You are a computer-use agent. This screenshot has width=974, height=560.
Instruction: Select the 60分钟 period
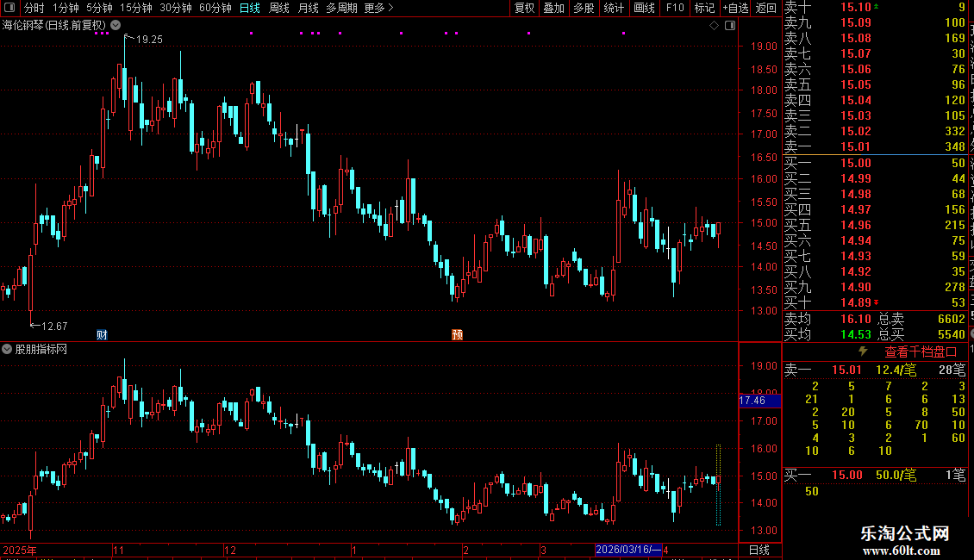pyautogui.click(x=215, y=8)
